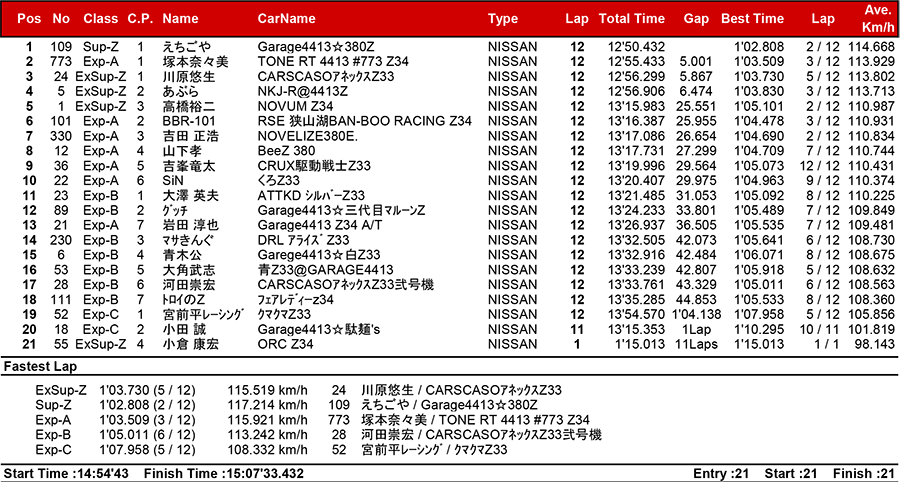The width and height of the screenshot is (900, 482).
Task: Click the average speed 98.143
Action: pyautogui.click(x=874, y=345)
